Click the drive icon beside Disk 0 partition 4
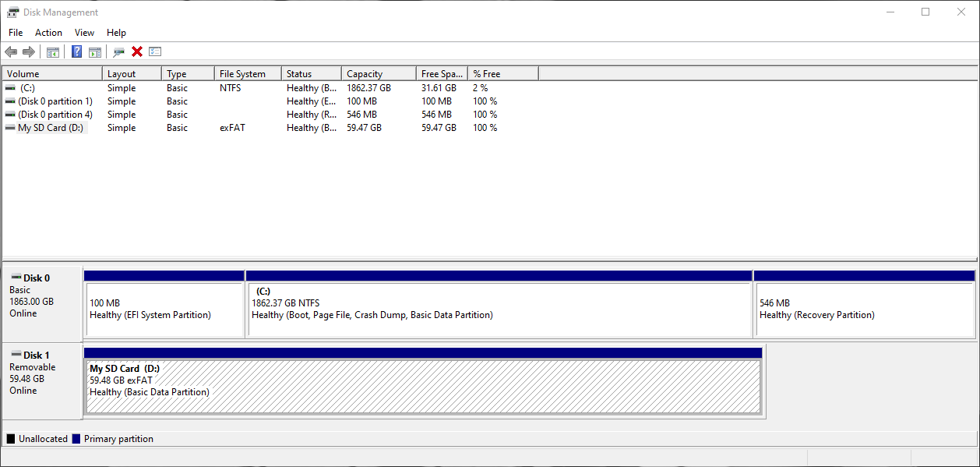 point(10,115)
